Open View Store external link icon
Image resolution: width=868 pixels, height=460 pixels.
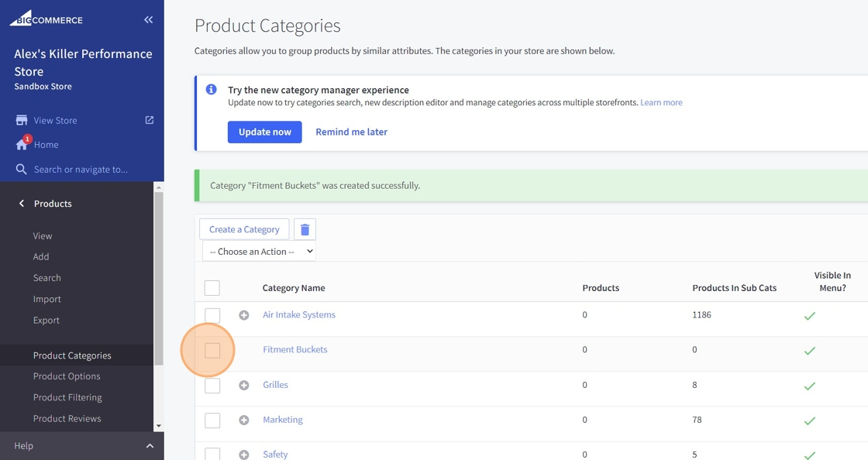[150, 120]
